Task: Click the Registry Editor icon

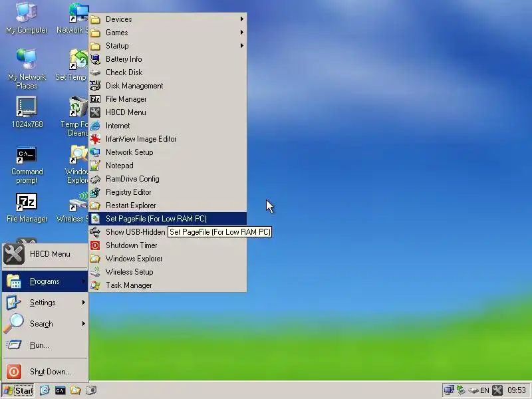Action: (x=95, y=192)
